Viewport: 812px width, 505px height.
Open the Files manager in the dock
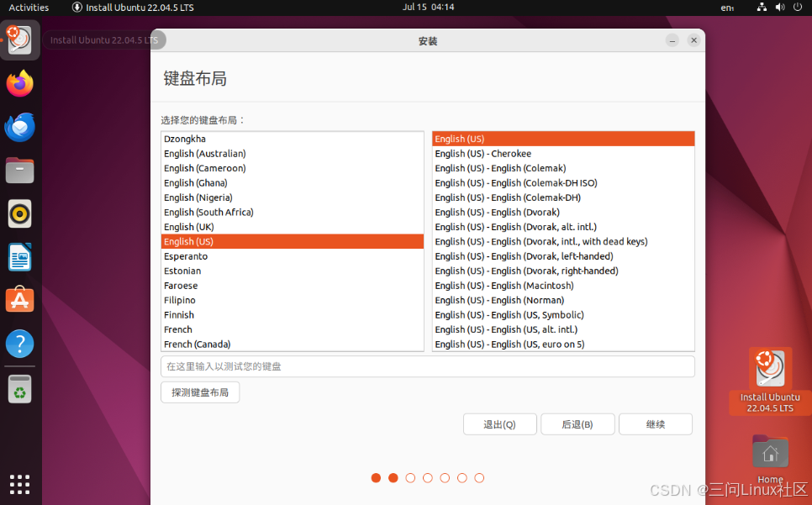point(19,171)
